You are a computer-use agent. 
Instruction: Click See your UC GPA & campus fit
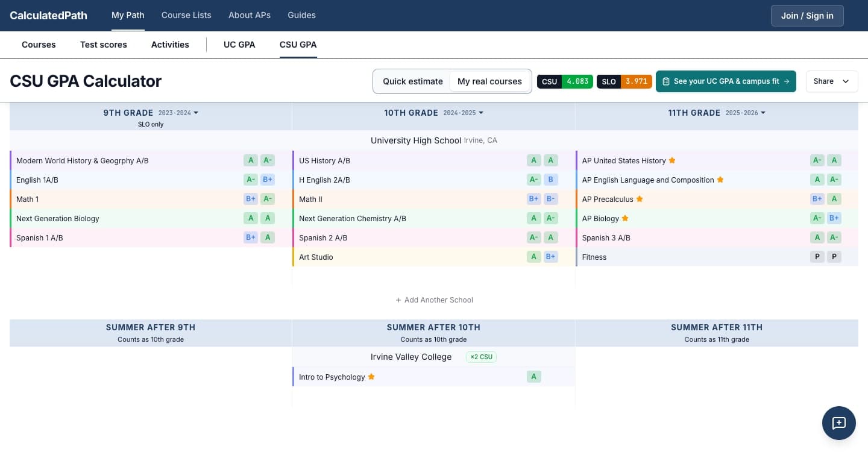(726, 81)
